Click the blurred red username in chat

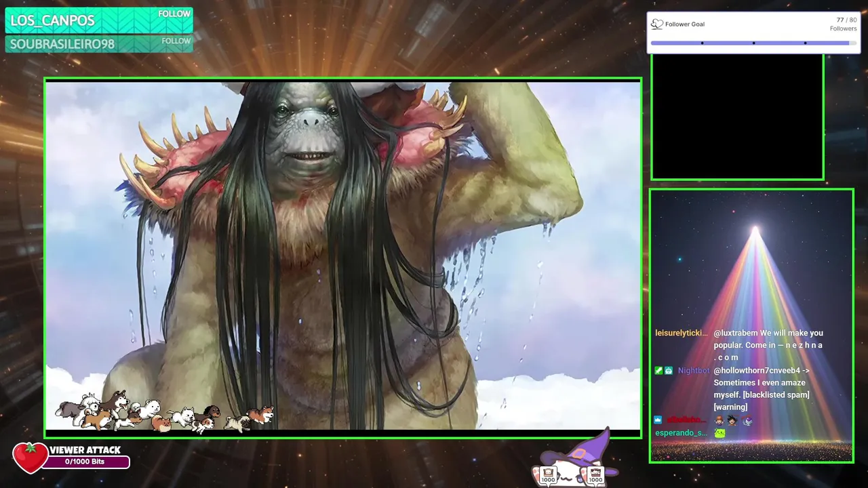[x=687, y=420]
